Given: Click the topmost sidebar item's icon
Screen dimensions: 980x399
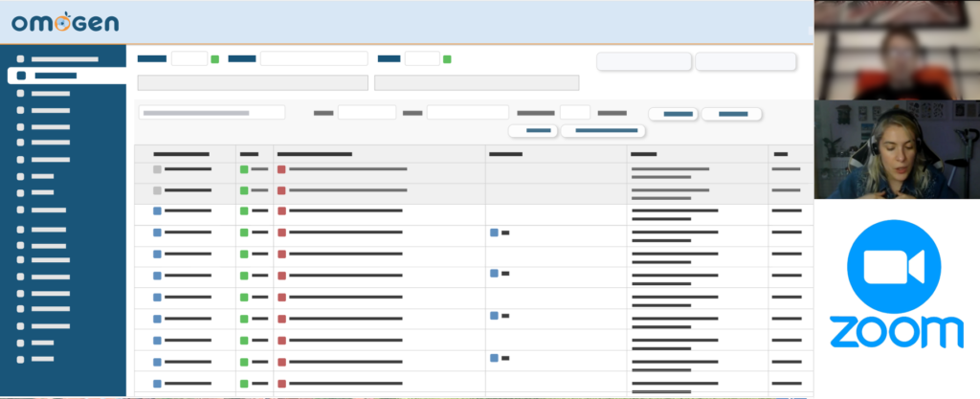Looking at the screenshot, I should (x=21, y=59).
